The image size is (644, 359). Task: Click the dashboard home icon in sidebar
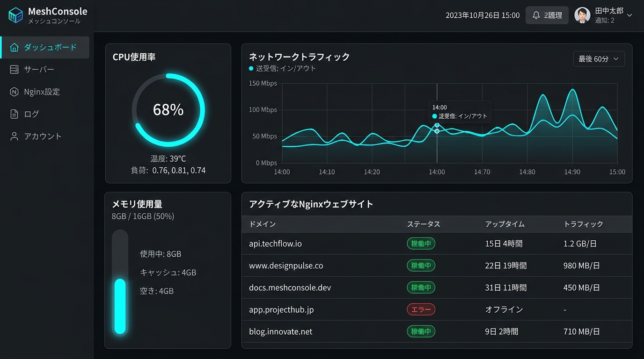[x=15, y=47]
